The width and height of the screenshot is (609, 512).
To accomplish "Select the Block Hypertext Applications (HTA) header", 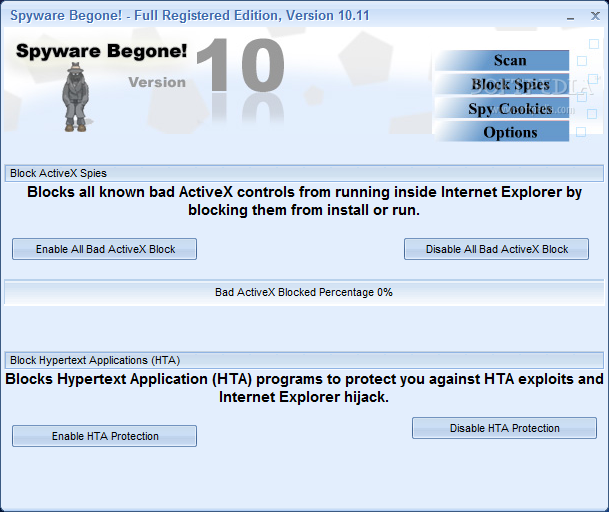I will [304, 360].
